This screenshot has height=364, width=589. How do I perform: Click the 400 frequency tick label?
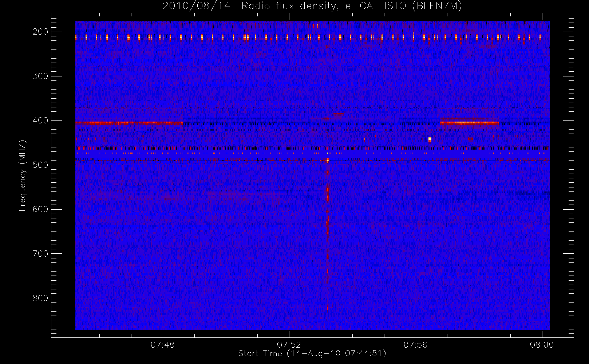(40, 120)
